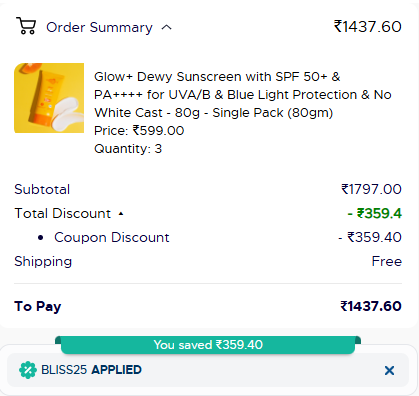Screen dimensions: 419x396
Task: Click the Glow+ Dewy Sunscreen product title
Action: [243, 95]
